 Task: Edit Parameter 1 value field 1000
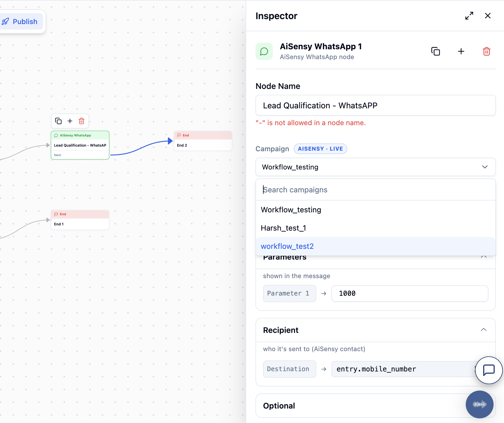click(x=410, y=293)
